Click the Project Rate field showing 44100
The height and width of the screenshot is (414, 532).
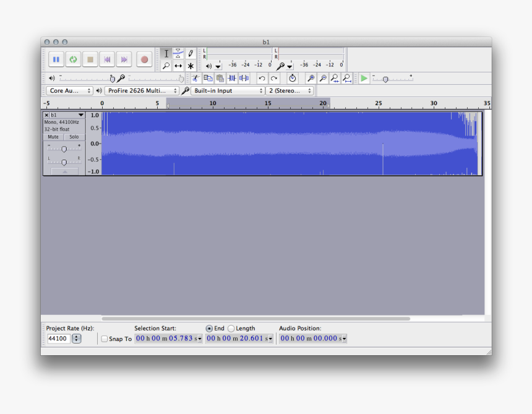pos(58,339)
